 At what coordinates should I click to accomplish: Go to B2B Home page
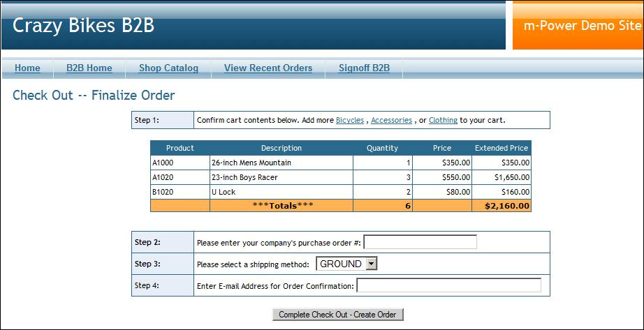89,68
